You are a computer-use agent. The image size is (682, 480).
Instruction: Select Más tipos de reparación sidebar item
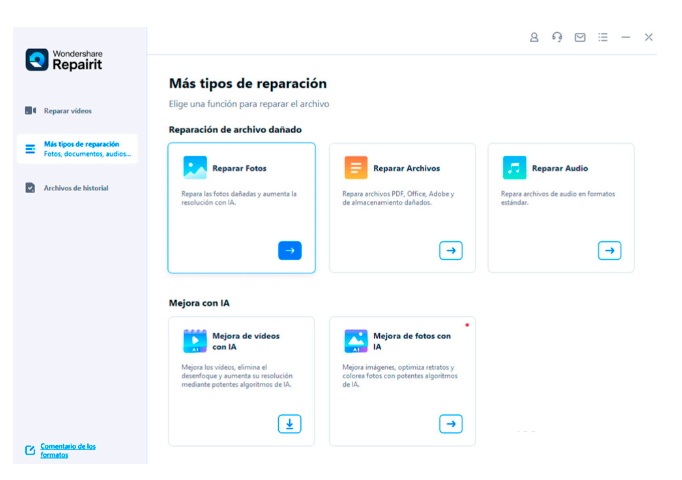tap(77, 149)
